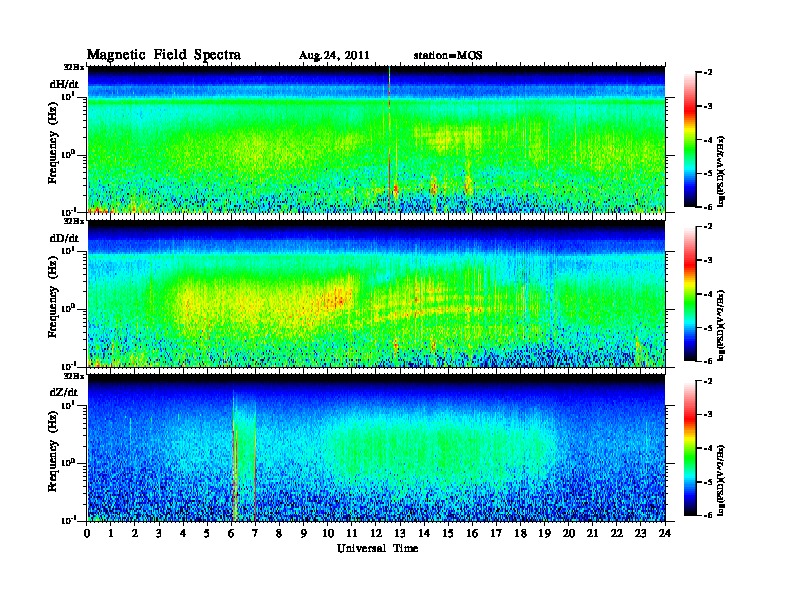Click hour '20' on the time axis
Viewport: 792px width, 612px height.
pos(569,534)
